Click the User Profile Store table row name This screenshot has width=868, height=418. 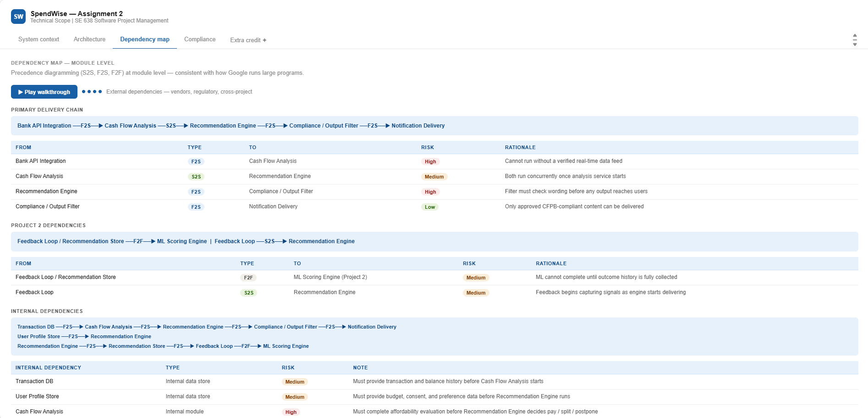point(37,396)
